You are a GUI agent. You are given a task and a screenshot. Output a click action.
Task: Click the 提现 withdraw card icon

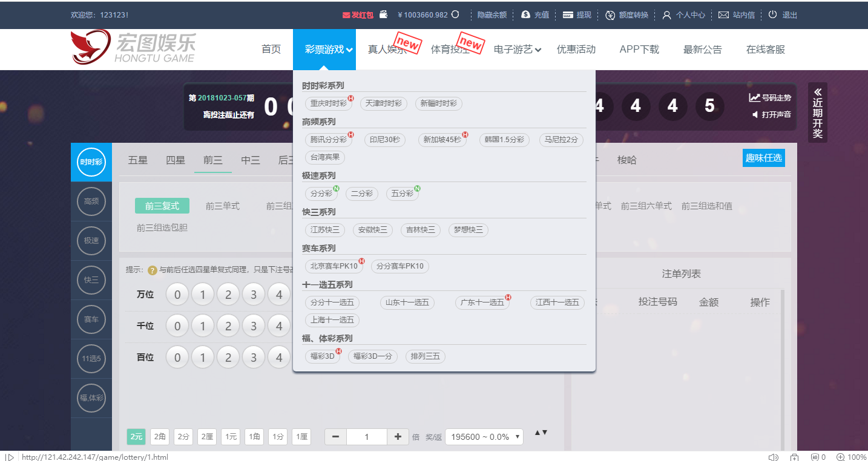click(x=568, y=15)
